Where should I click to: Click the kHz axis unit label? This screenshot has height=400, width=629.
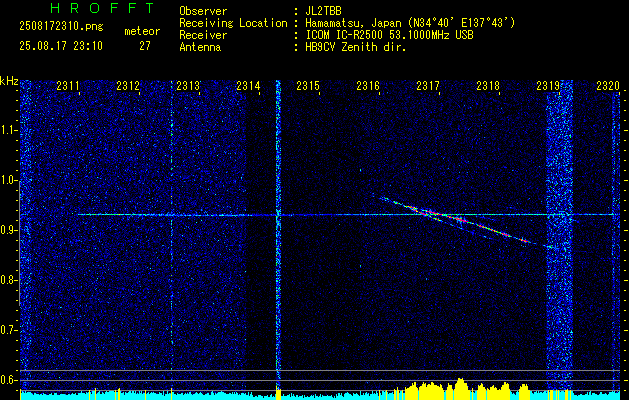click(x=10, y=81)
